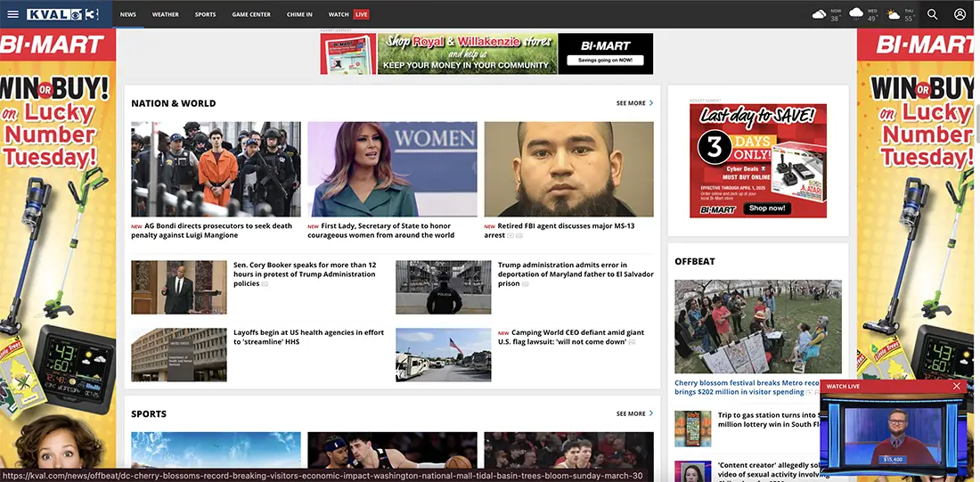This screenshot has height=482, width=980.
Task: Open HHS building thumbnail
Action: coord(179,355)
